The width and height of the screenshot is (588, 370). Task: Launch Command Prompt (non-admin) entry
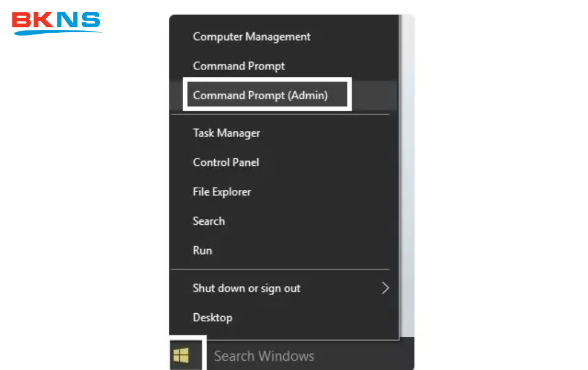(x=239, y=66)
